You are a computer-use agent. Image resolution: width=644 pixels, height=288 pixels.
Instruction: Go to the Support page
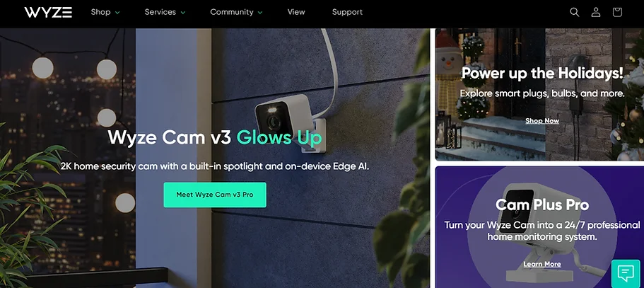[348, 12]
